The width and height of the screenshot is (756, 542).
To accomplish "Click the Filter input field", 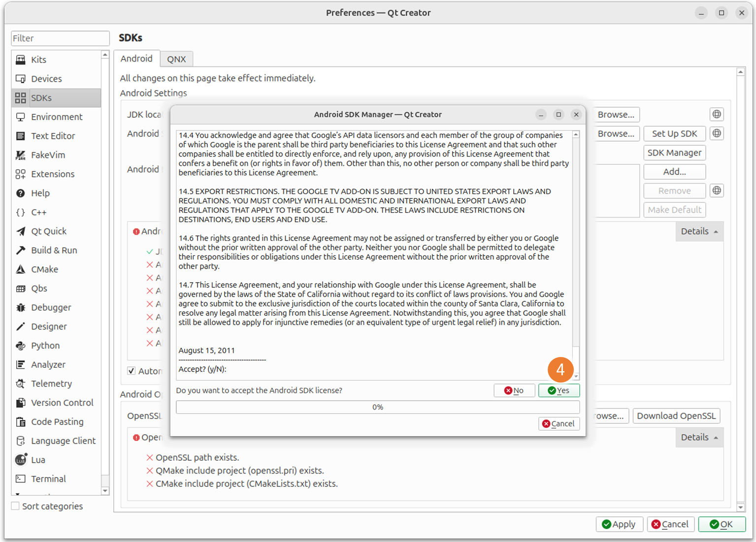I will click(x=60, y=38).
